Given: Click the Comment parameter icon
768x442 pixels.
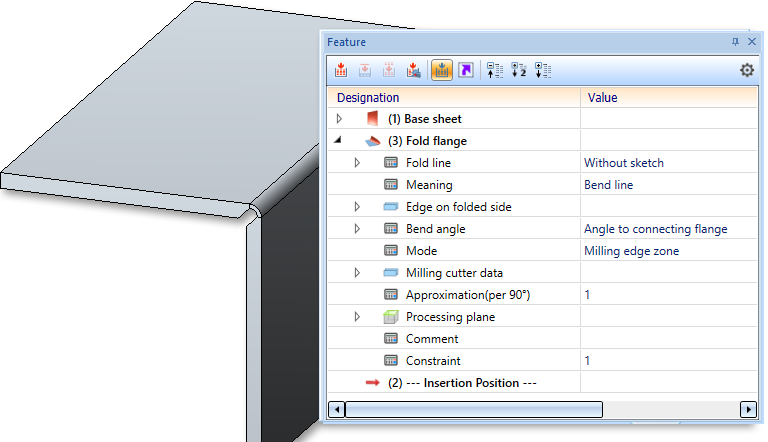Looking at the screenshot, I should pos(390,338).
